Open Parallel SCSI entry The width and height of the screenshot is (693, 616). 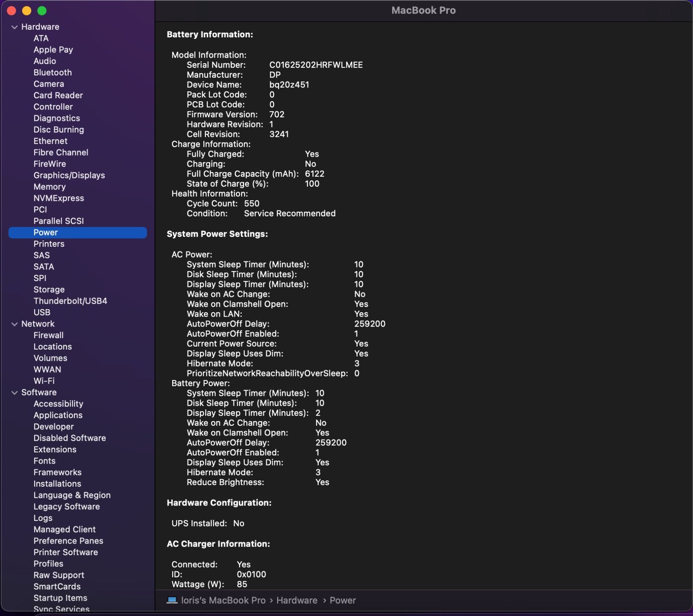click(58, 221)
